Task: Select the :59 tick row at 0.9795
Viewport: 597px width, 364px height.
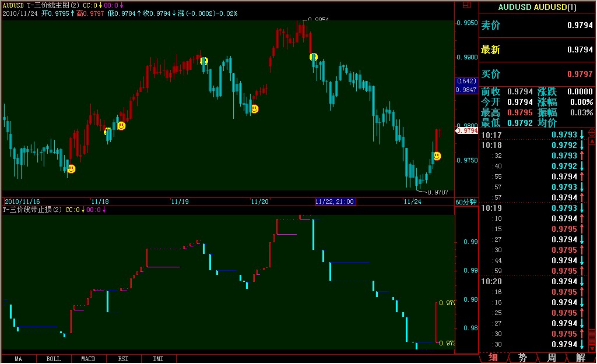Action: coord(533,271)
